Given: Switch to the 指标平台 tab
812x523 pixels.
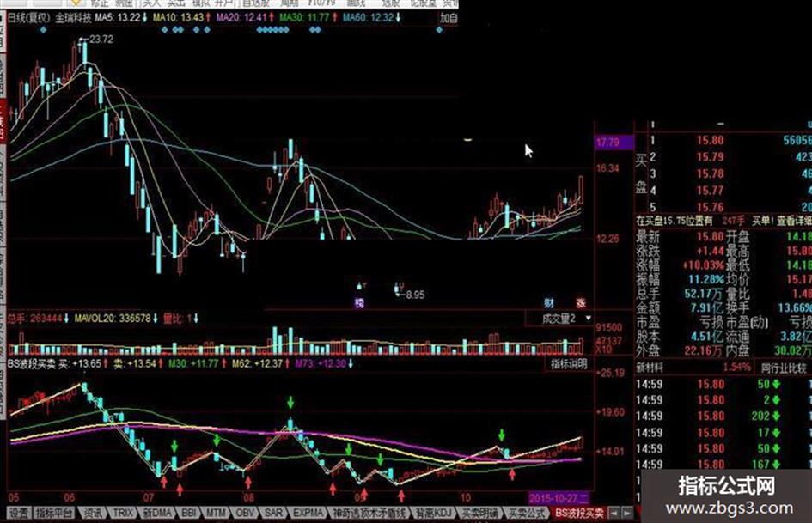Looking at the screenshot, I should [x=55, y=514].
